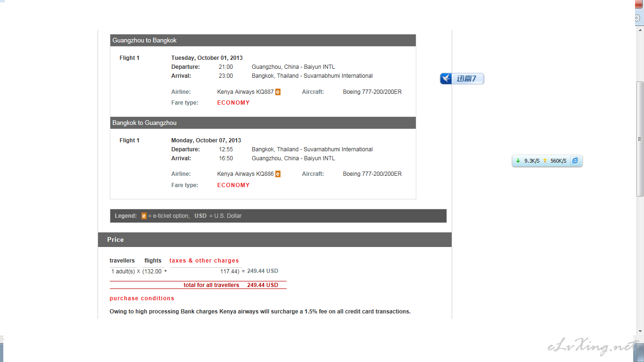Click 249.44 USD in the total row
Viewport: 644px width, 362px height.
pyautogui.click(x=263, y=285)
